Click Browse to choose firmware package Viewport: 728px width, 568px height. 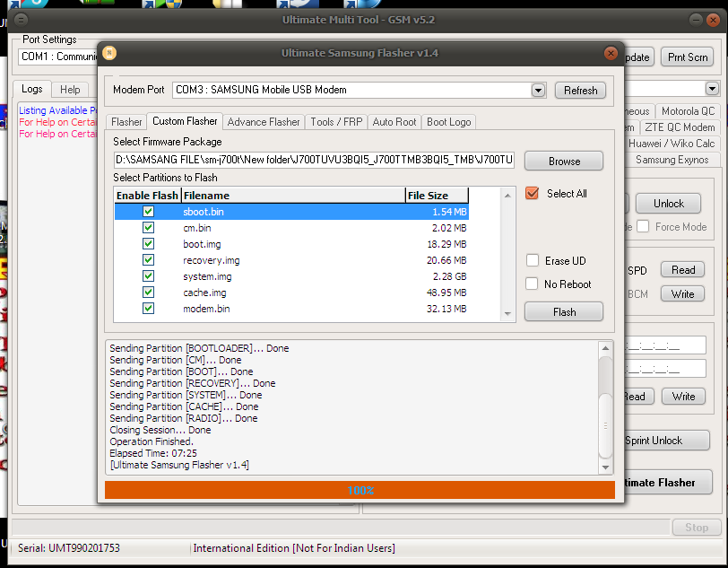click(564, 161)
